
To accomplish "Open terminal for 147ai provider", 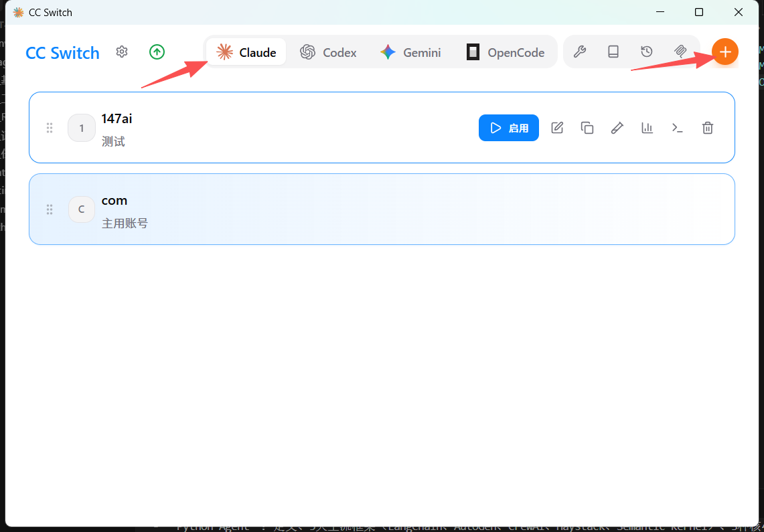I will (677, 128).
